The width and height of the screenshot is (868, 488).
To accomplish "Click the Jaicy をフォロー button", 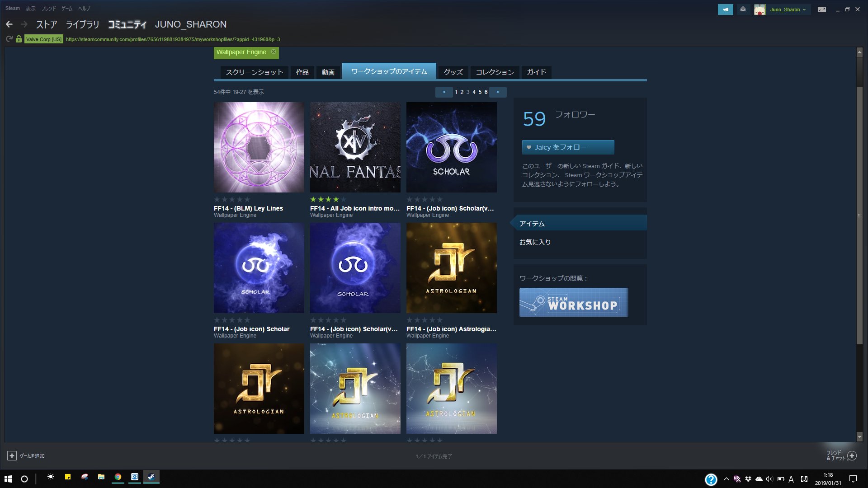I will point(568,147).
